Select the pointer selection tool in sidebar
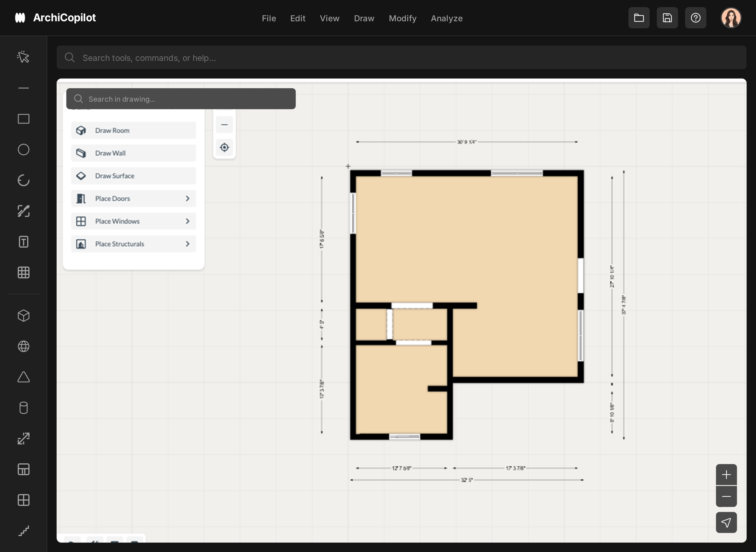Screen dimensions: 756x552 pos(23,57)
